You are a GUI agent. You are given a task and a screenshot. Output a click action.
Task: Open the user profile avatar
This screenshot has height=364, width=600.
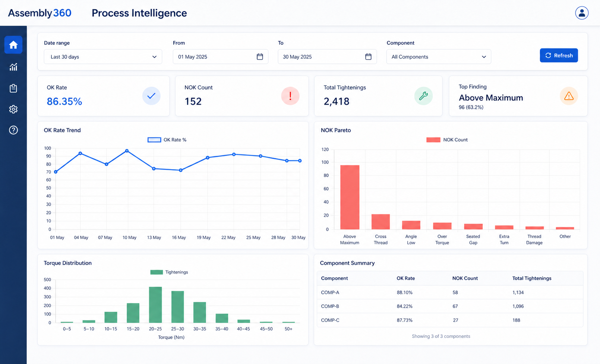(582, 13)
